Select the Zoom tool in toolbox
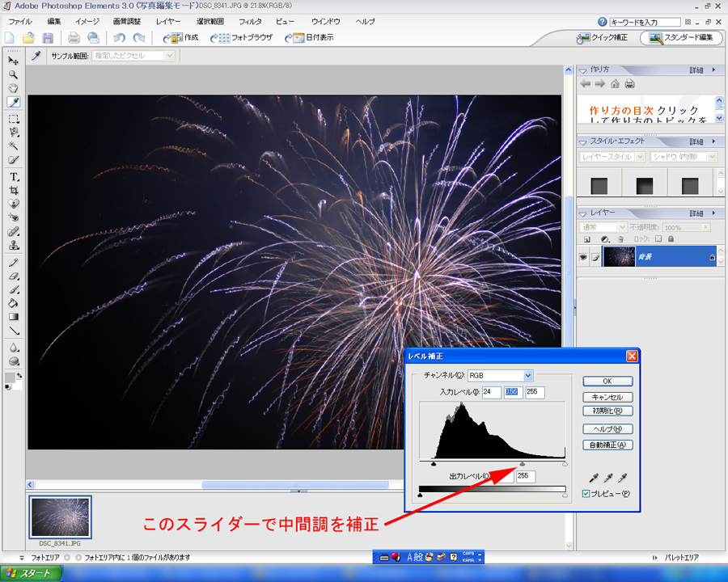 click(x=14, y=74)
